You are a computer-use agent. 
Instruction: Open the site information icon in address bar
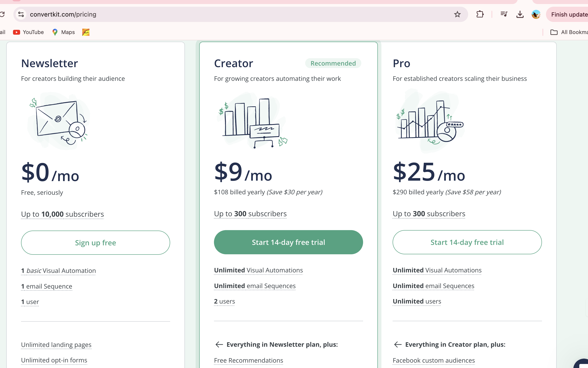[x=21, y=14]
